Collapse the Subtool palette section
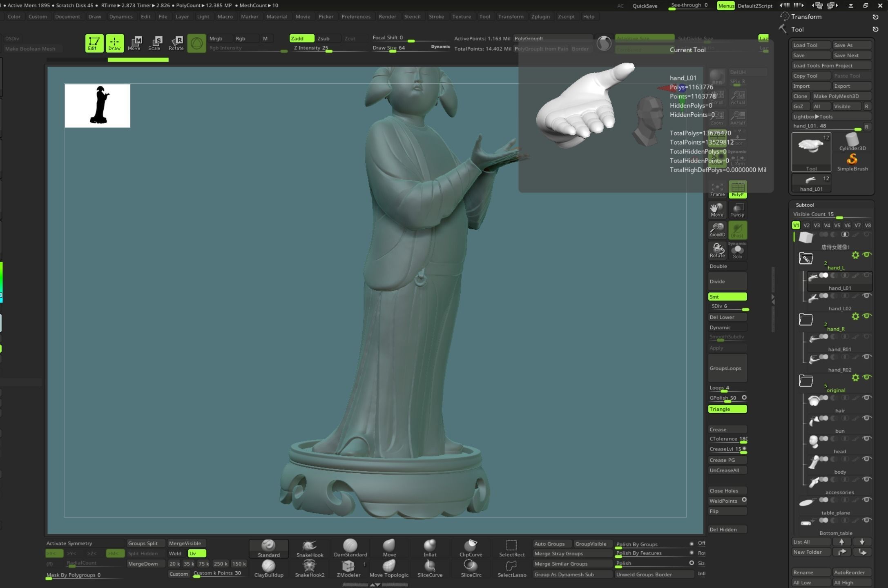The width and height of the screenshot is (888, 588). pos(805,205)
